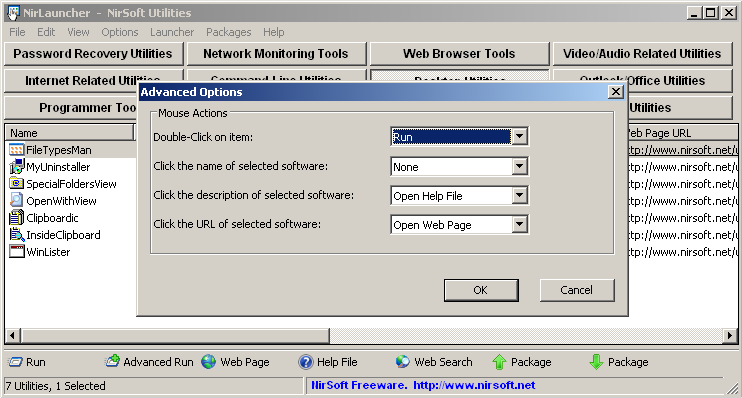
Task: Click the green down-arrow Package icon
Action: tap(596, 362)
